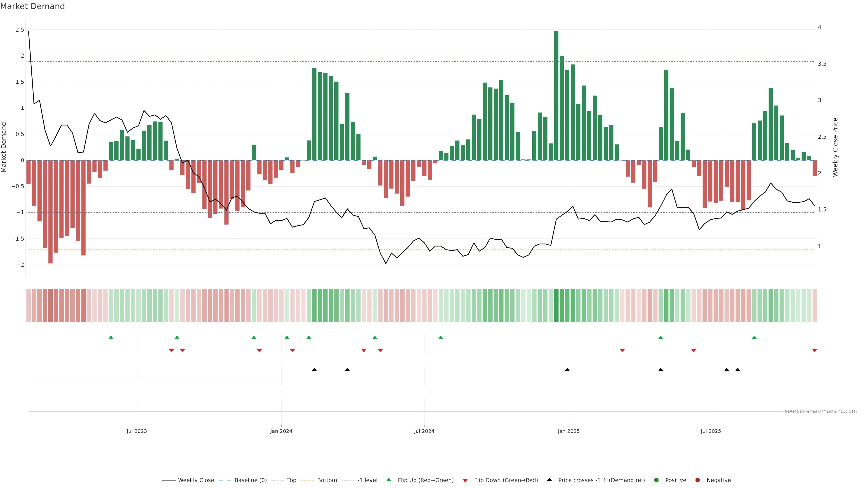Click red Flip Down legend triangle icon

pos(465,480)
